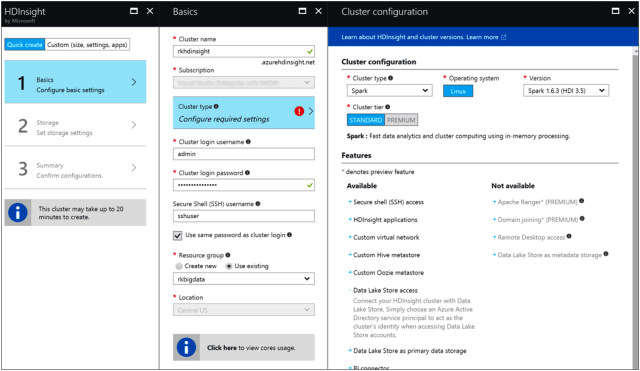Click the Learn more external link icon
The width and height of the screenshot is (640, 371).
coord(504,37)
